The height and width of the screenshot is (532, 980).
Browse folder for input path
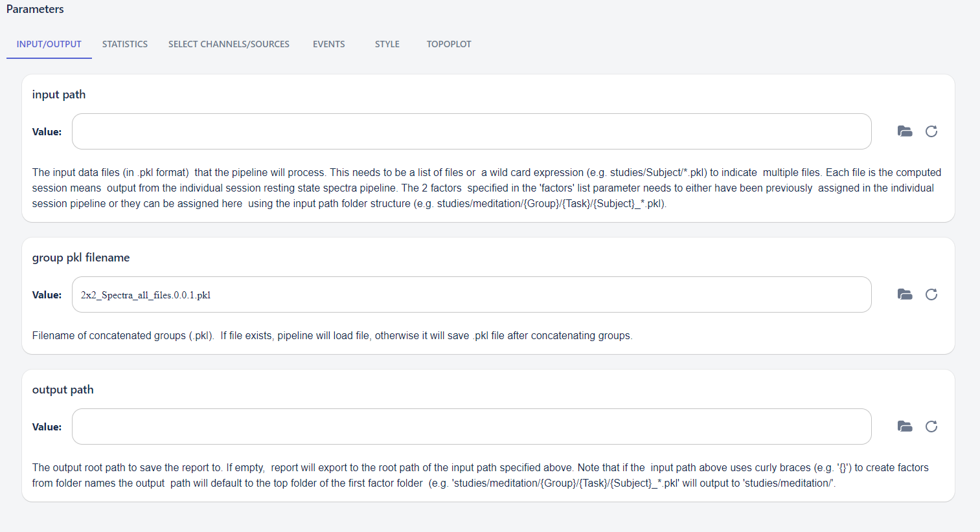click(x=905, y=131)
